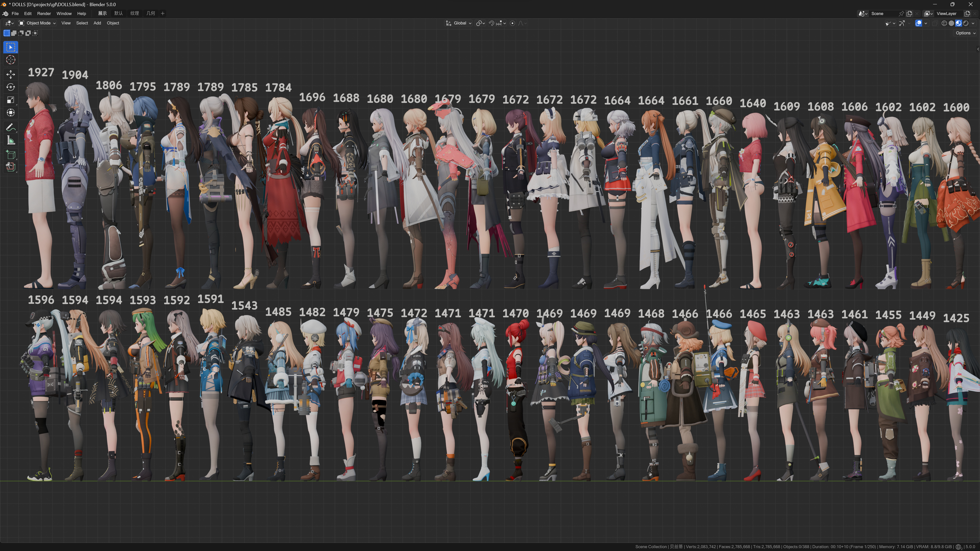Enable material preview shading sphere

tap(958, 23)
